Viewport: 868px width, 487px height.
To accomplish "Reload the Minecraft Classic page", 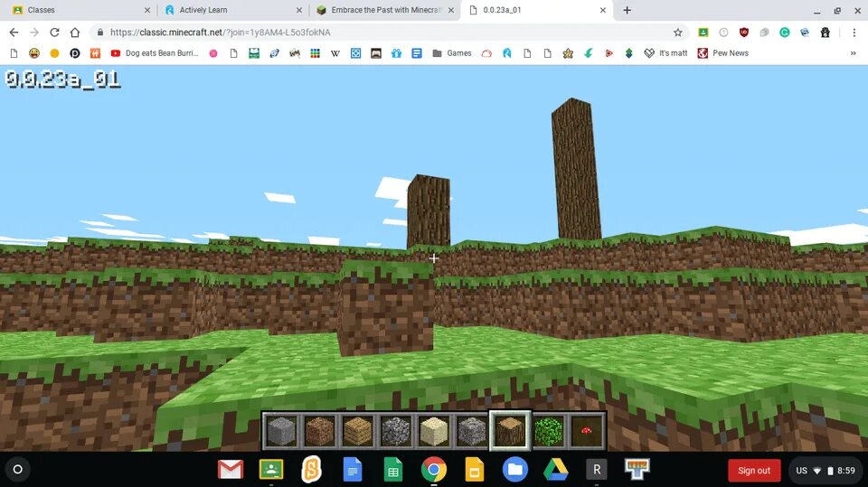I will click(54, 33).
